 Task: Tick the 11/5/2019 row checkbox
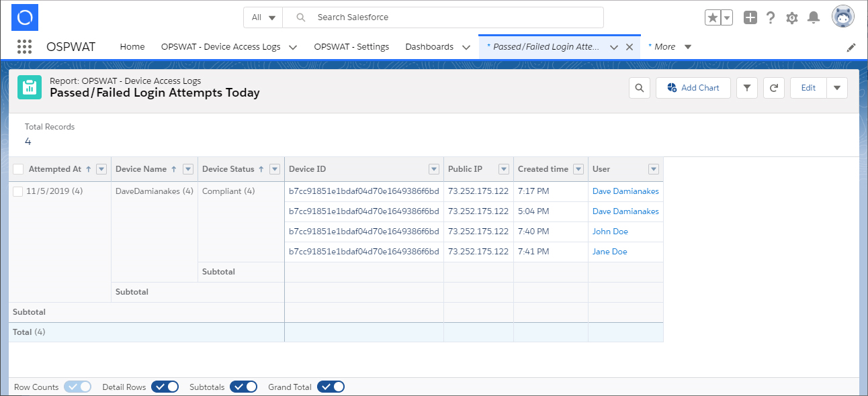(18, 191)
